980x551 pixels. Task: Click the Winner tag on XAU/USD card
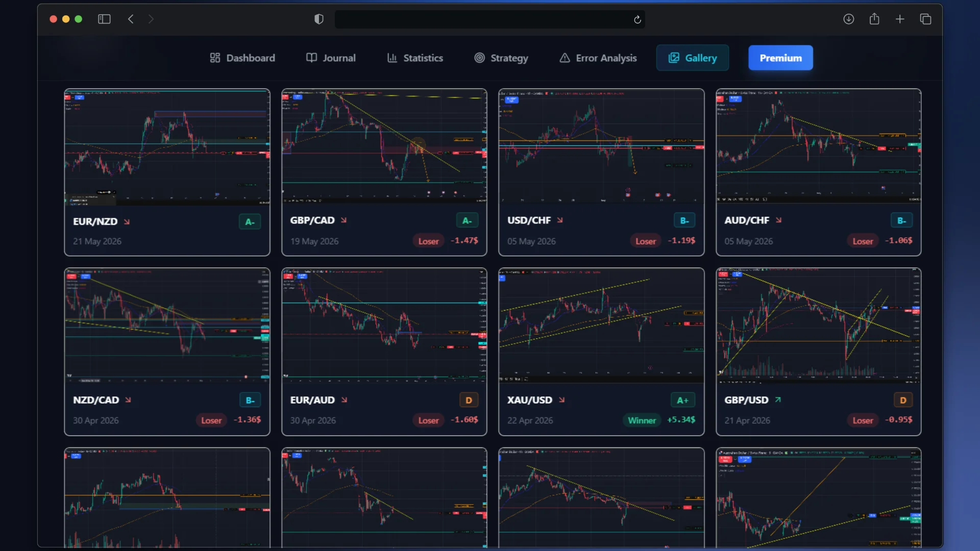[x=642, y=420]
